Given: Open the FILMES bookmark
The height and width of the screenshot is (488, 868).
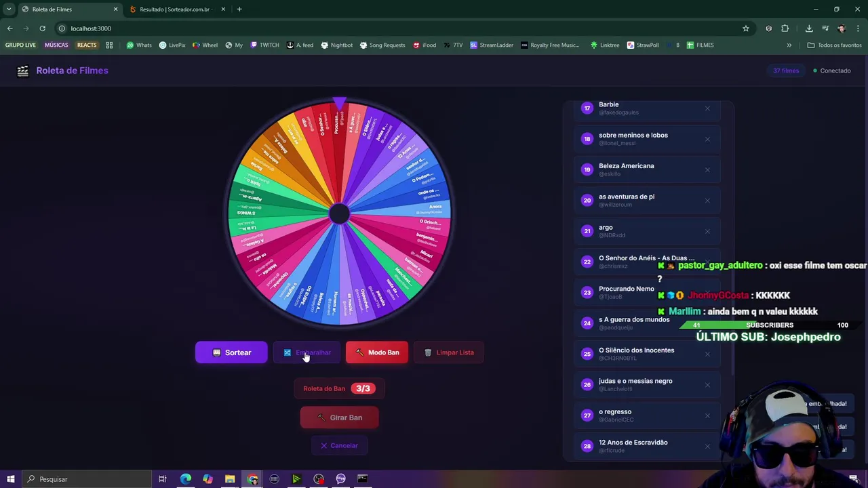Looking at the screenshot, I should click(700, 45).
